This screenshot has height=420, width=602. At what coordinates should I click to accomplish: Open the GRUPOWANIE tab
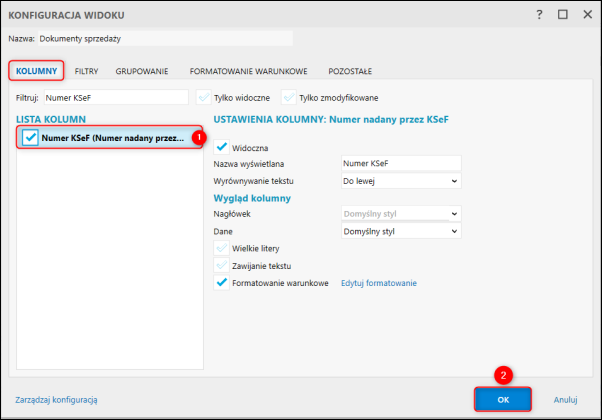point(142,71)
